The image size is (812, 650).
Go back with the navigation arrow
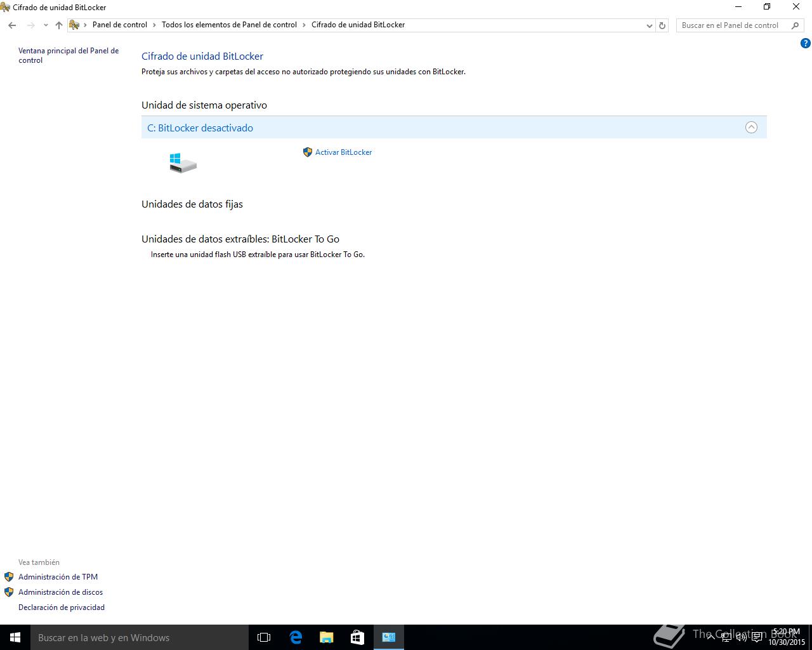12,25
